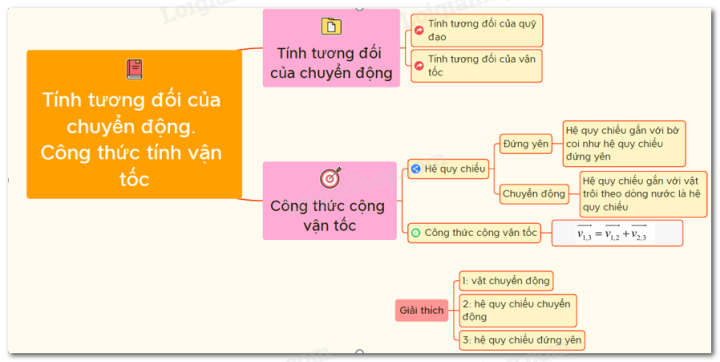Select the 3: hệ quy chiếu đứng yên node
The width and height of the screenshot is (720, 362).
click(522, 340)
